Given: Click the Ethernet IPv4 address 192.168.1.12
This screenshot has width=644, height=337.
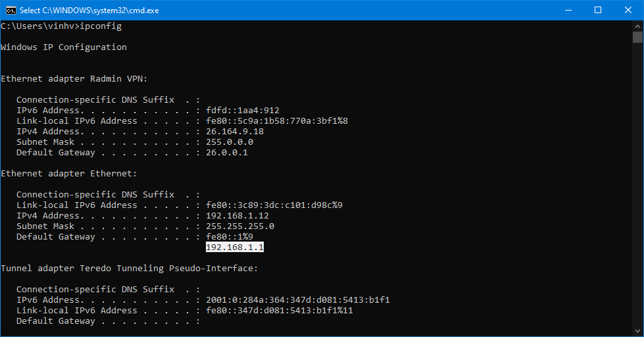Looking at the screenshot, I should pyautogui.click(x=237, y=216).
